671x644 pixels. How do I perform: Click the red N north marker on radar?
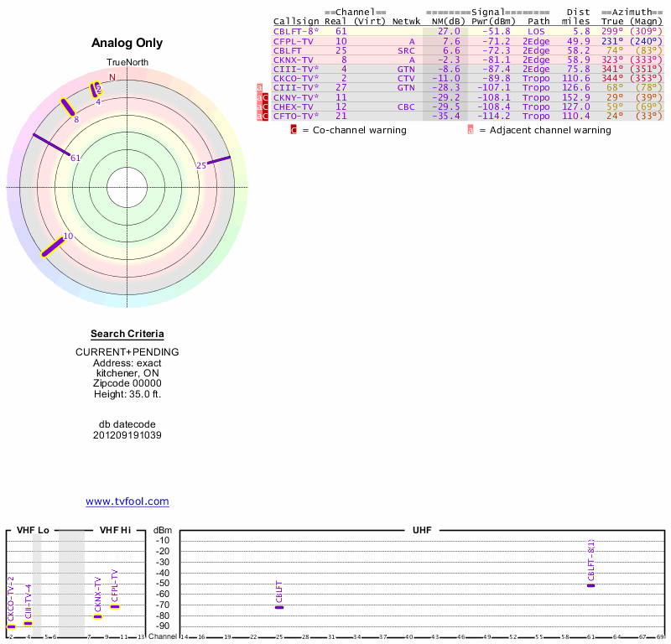click(x=112, y=77)
